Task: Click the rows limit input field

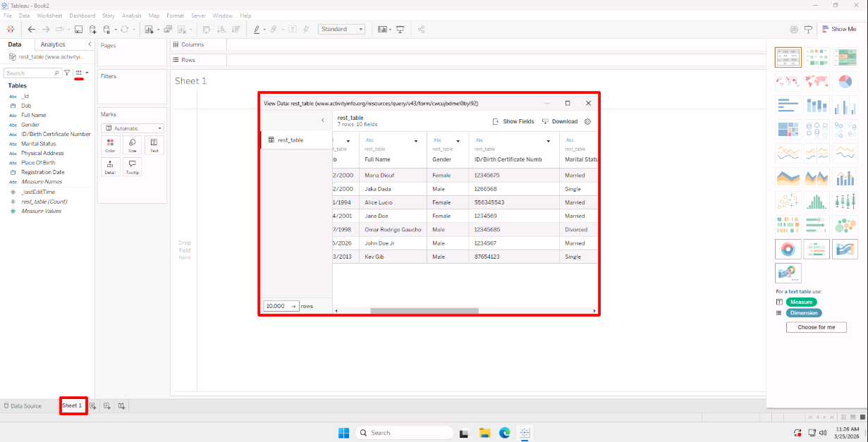Action: pyautogui.click(x=275, y=306)
